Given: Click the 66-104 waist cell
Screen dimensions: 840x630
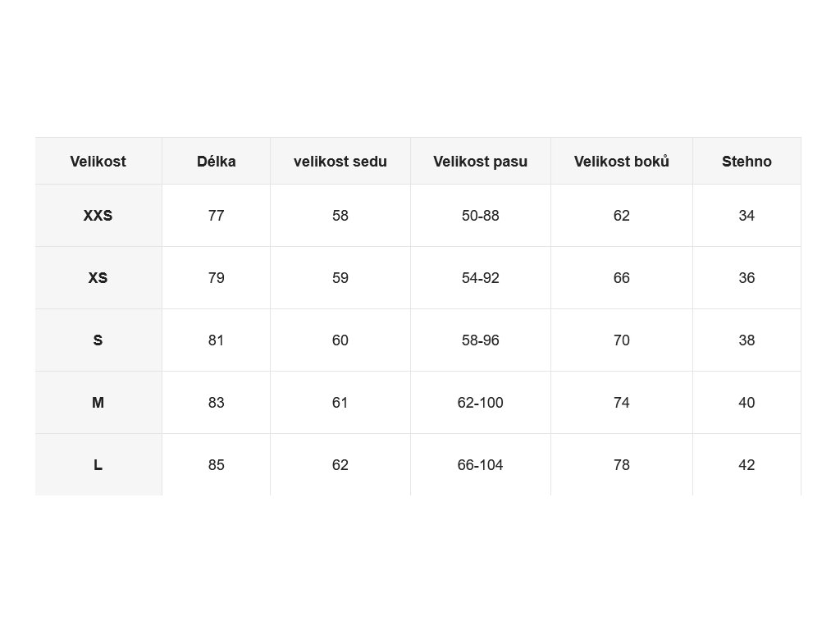Looking at the screenshot, I should (x=480, y=465).
